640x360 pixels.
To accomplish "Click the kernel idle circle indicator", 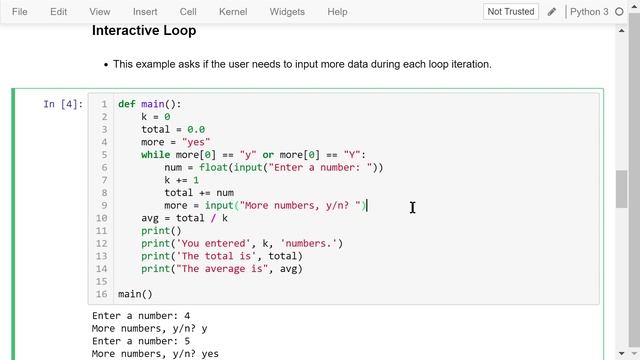I will point(619,12).
